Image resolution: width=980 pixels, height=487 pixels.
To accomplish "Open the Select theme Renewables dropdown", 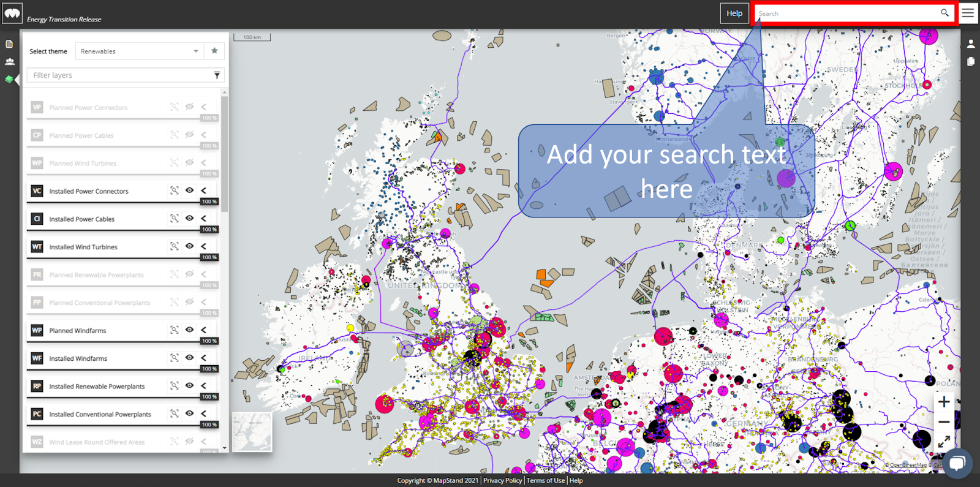I will tap(140, 51).
